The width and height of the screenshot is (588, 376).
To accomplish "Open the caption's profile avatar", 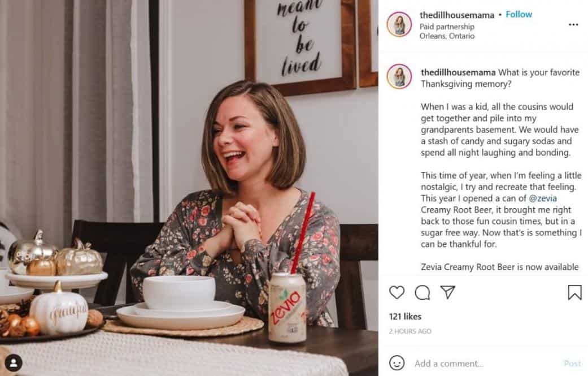I will point(399,76).
